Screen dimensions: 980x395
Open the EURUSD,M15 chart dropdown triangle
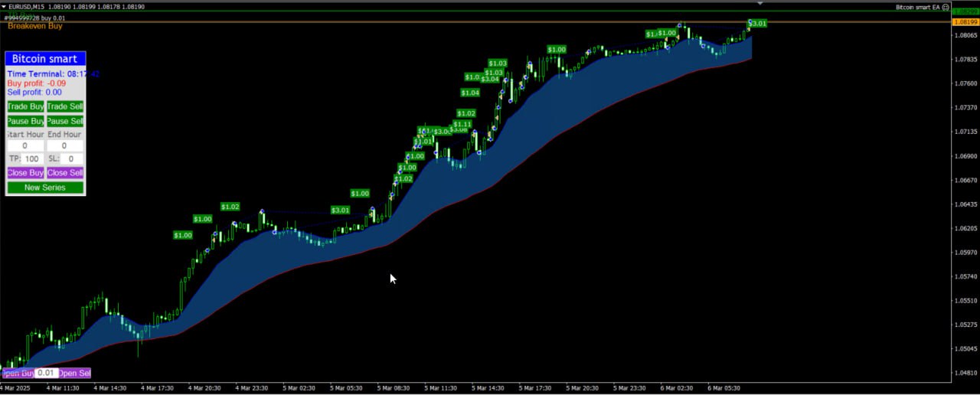pos(4,6)
